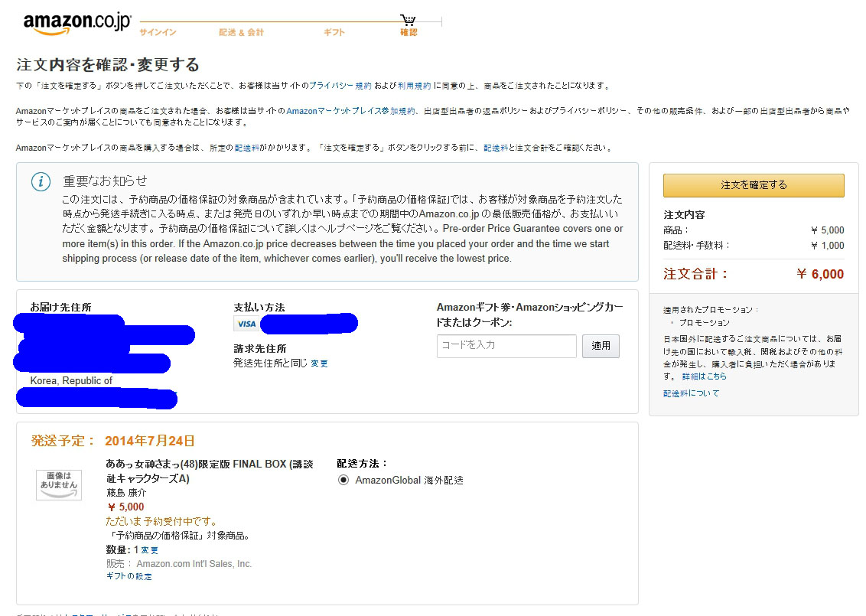This screenshot has height=616, width=866.
Task: Click the amazon.co.jp logo
Action: pyautogui.click(x=77, y=23)
